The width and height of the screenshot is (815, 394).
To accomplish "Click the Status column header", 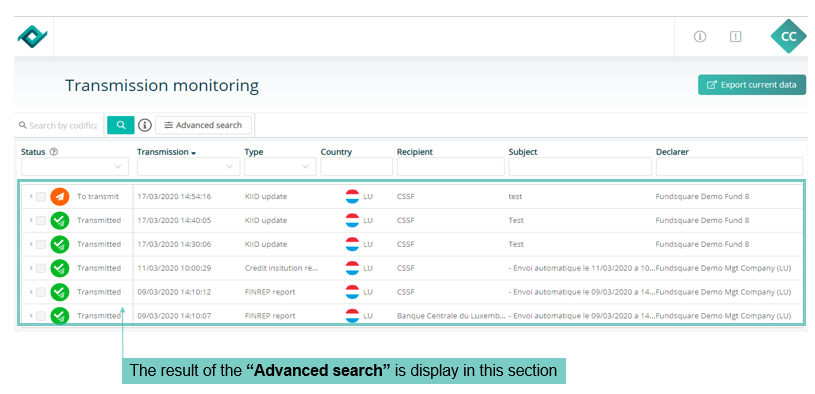I will click(33, 152).
